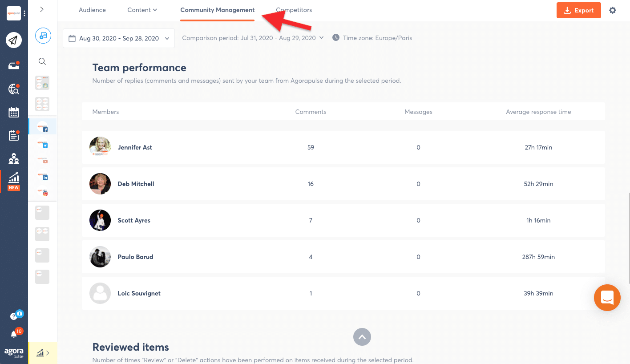Select the Twitter profile in the sidebar
The height and width of the screenshot is (364, 630).
pos(43,143)
